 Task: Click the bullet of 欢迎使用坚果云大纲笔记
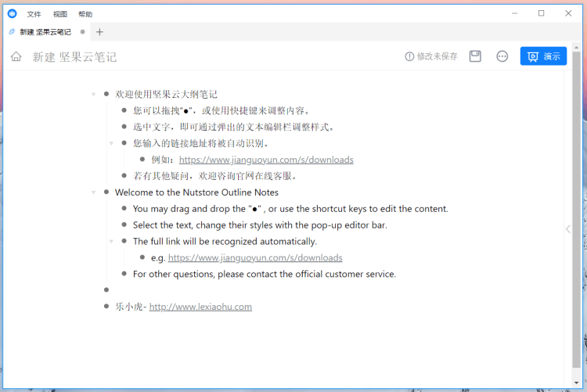pyautogui.click(x=106, y=94)
